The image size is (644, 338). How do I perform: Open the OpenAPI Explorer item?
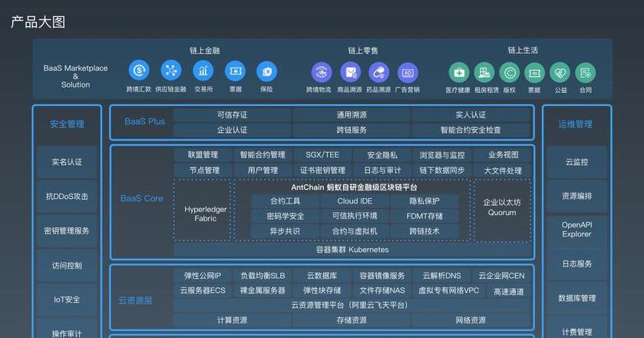point(576,230)
